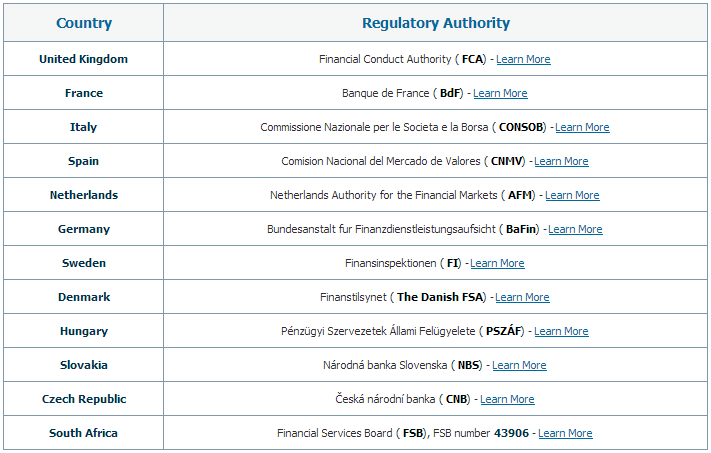Select the Czech Republic country cell
The width and height of the screenshot is (711, 453).
point(83,399)
